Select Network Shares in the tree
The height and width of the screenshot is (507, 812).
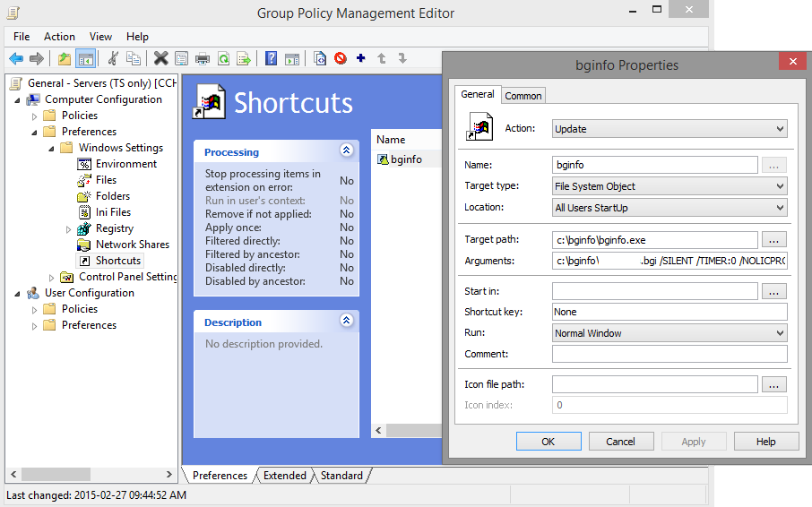pyautogui.click(x=132, y=245)
